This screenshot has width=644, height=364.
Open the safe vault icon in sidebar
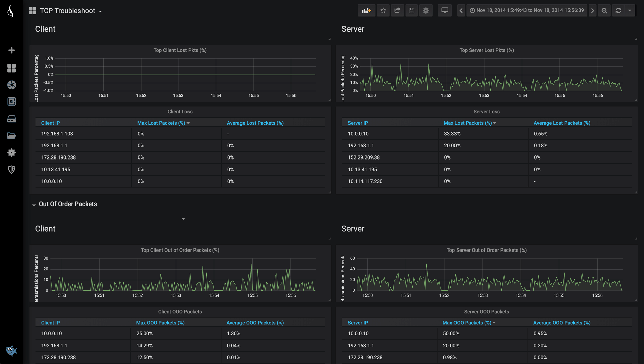[12, 102]
